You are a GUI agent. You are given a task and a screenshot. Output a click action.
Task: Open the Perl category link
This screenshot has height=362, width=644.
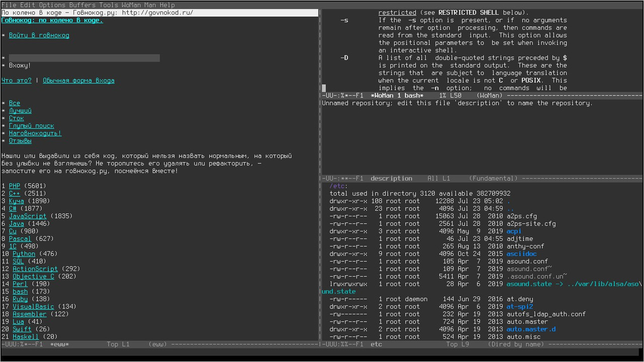point(20,284)
